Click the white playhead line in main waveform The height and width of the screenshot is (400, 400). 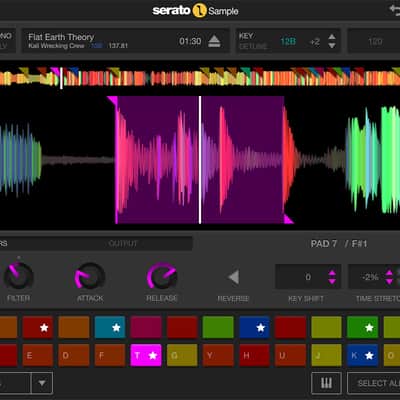(200, 160)
